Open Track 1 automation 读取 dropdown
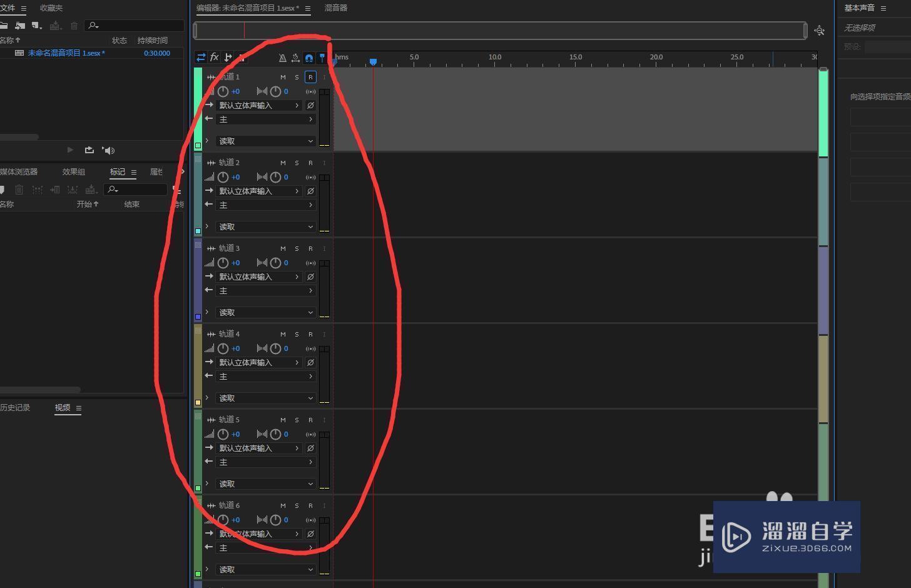The image size is (911, 588). click(x=265, y=141)
